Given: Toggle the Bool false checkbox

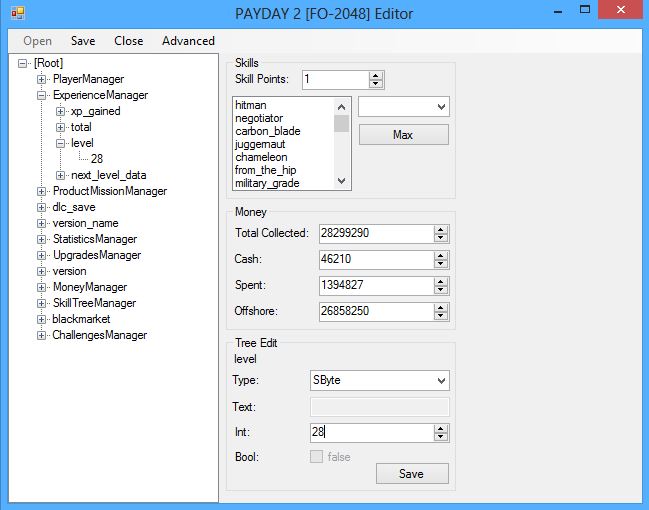Looking at the screenshot, I should pos(317,457).
